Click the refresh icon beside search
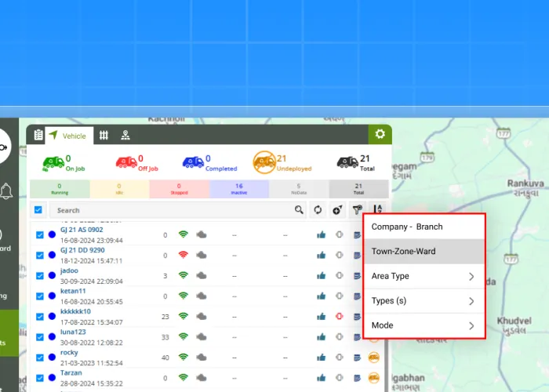The height and width of the screenshot is (392, 549). click(x=318, y=210)
